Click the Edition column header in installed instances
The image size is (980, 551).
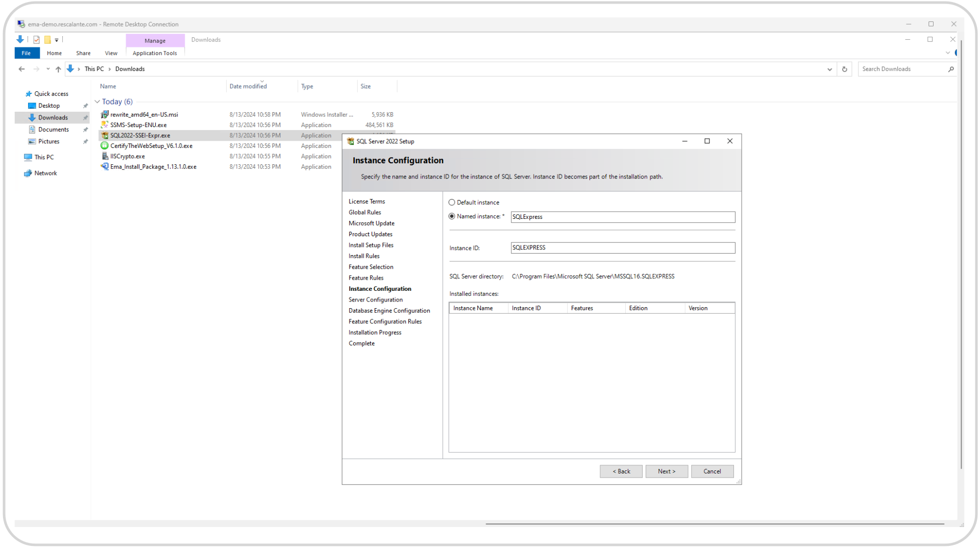click(x=655, y=308)
